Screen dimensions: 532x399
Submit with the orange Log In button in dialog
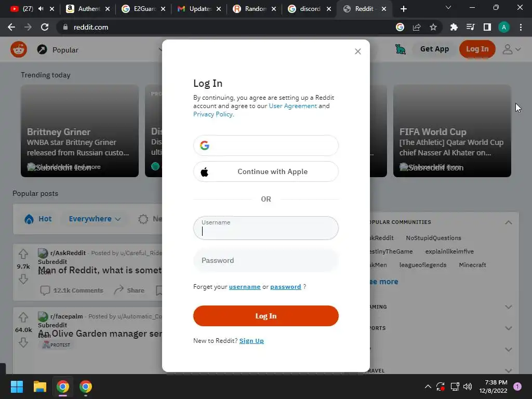265,316
